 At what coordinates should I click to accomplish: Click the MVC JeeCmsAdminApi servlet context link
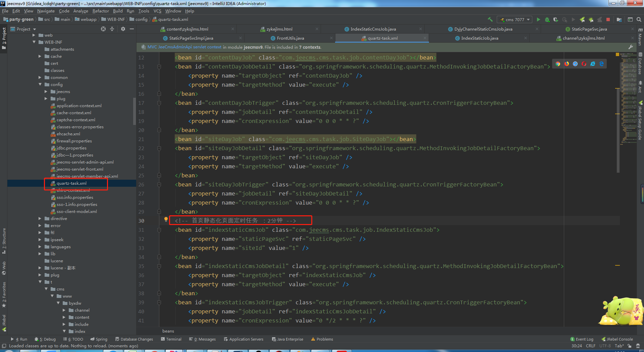click(184, 47)
